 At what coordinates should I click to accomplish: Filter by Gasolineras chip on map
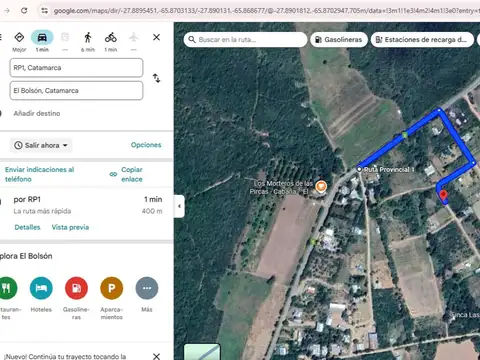[339, 40]
